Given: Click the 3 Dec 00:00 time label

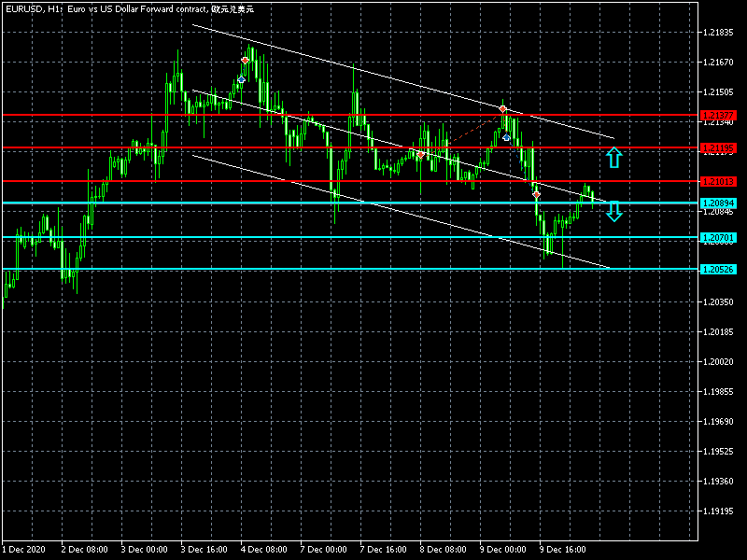Looking at the screenshot, I should (x=145, y=550).
